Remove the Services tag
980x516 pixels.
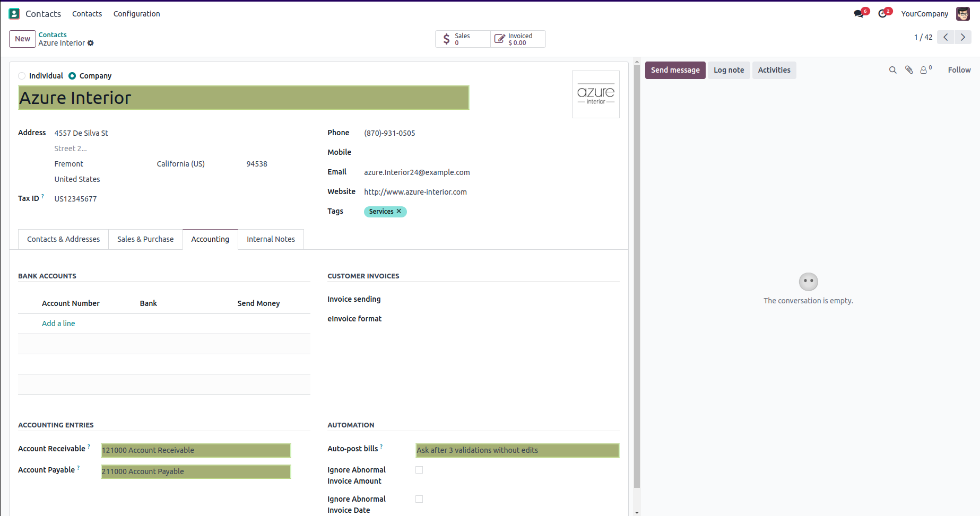[399, 211]
